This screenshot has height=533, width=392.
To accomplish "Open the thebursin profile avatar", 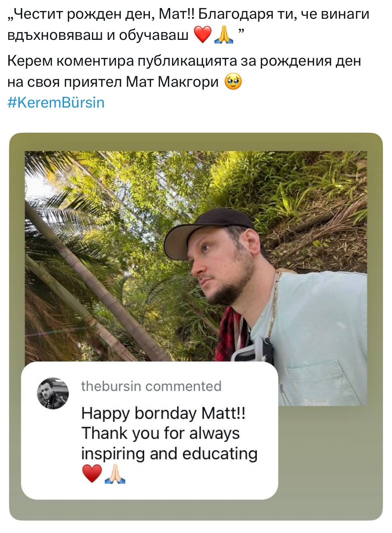I will coord(53,393).
